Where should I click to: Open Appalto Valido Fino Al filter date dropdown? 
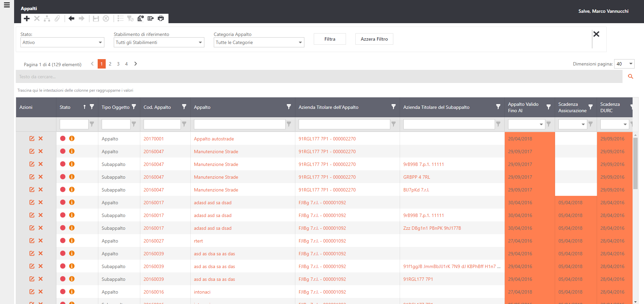[541, 124]
